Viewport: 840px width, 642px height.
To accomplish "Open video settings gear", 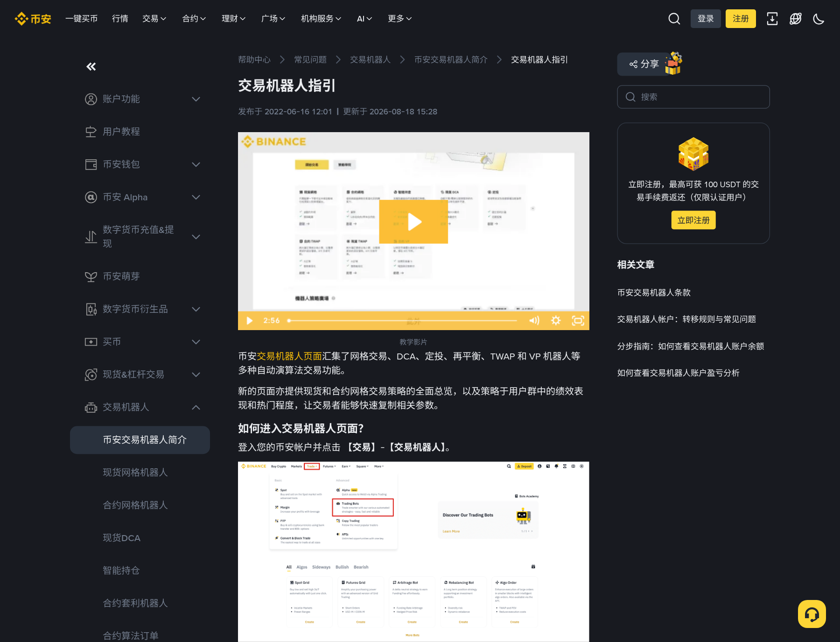I will (556, 321).
